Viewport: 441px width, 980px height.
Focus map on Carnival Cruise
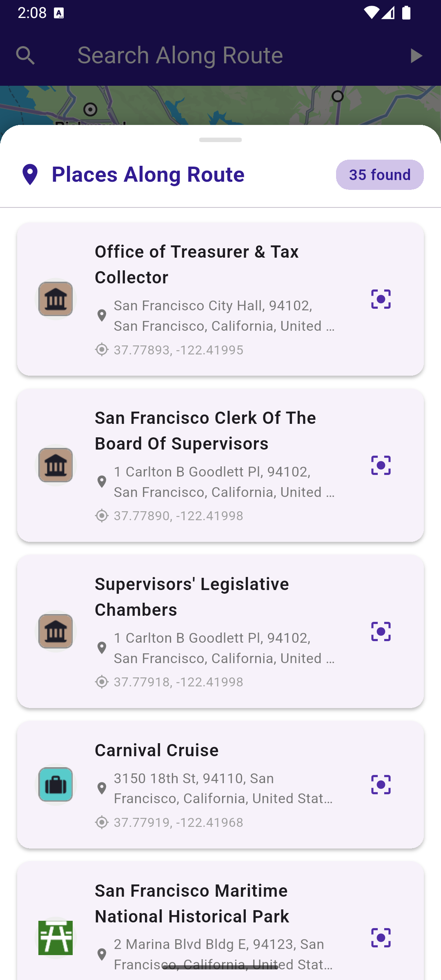coord(381,785)
